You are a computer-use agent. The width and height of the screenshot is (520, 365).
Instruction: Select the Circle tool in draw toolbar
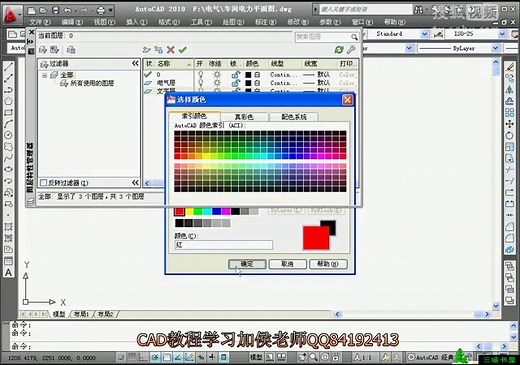(8, 135)
